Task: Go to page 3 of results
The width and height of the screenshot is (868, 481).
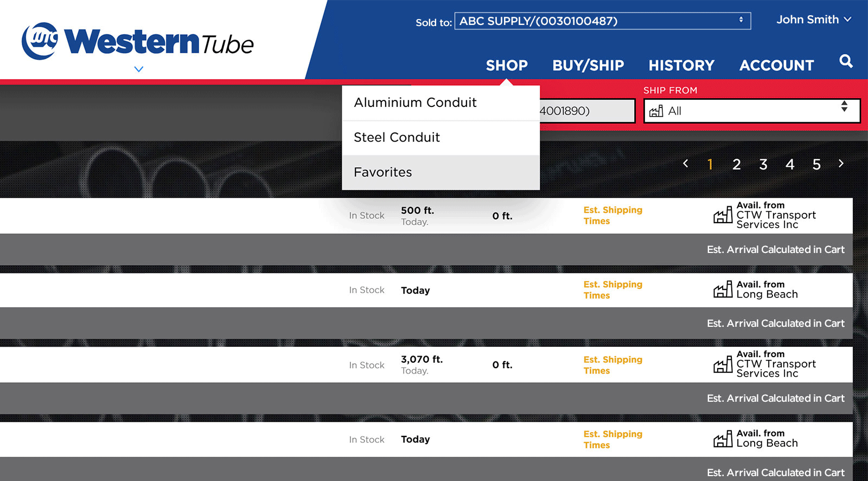Action: pyautogui.click(x=763, y=164)
